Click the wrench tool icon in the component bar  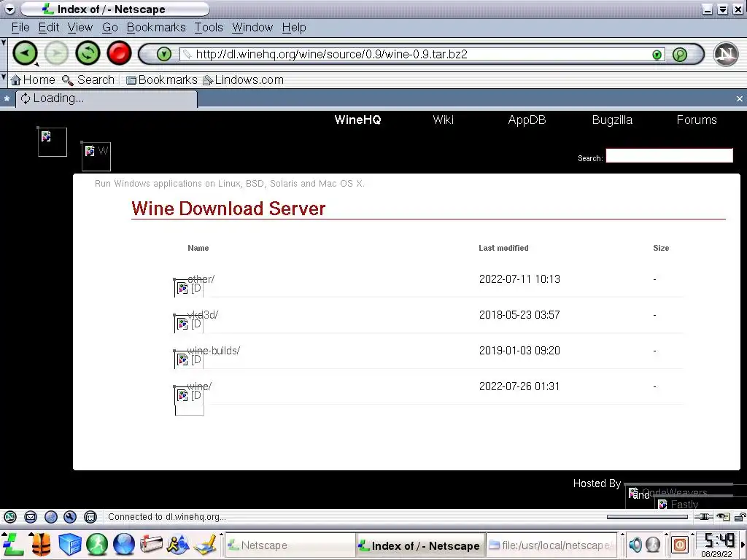pos(70,517)
